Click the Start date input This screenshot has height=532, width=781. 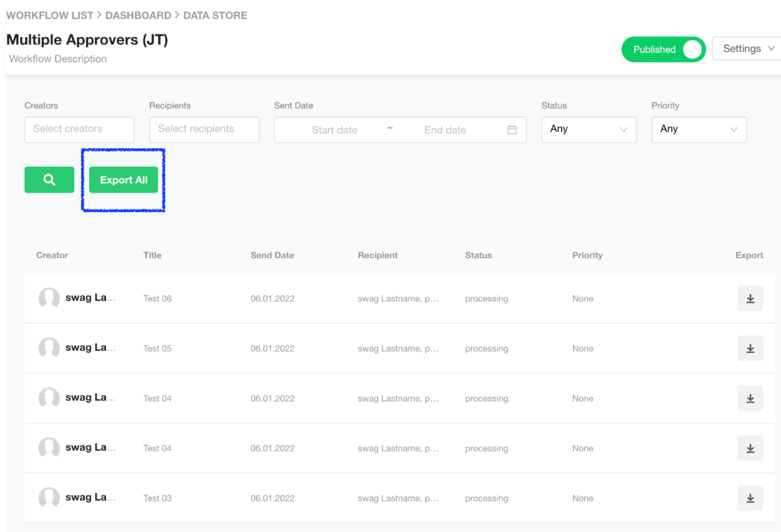[335, 130]
